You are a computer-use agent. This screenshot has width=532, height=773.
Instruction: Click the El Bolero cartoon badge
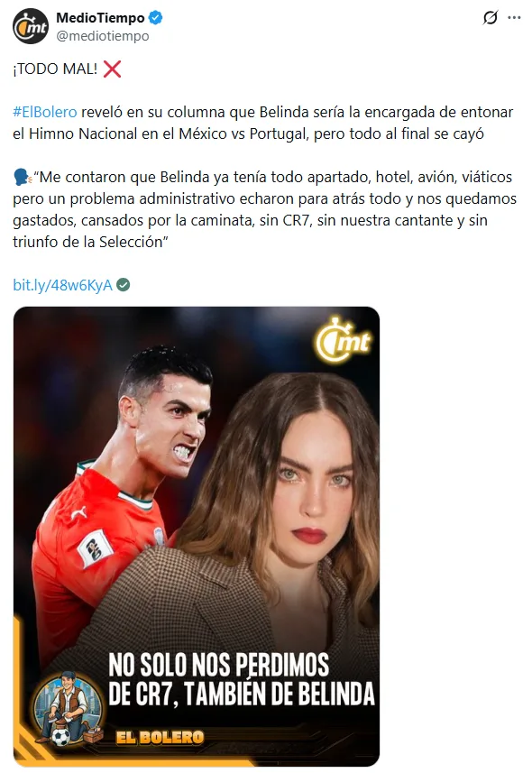68,708
